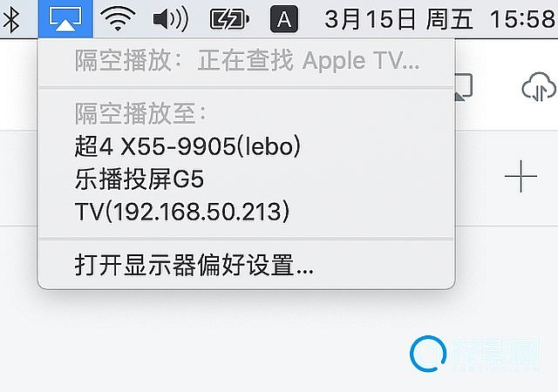Show the battery charging status menu

tap(229, 19)
